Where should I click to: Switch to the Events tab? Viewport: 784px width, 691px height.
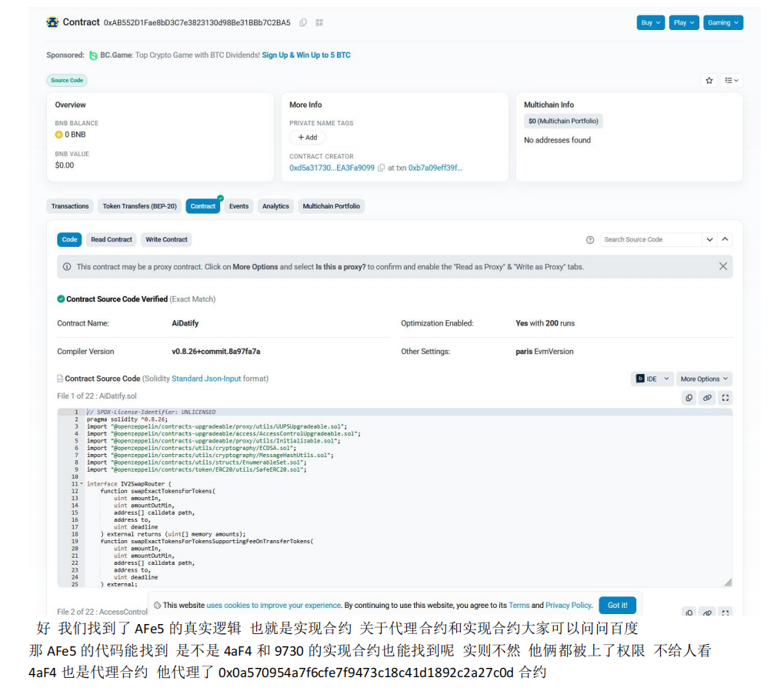tap(239, 206)
